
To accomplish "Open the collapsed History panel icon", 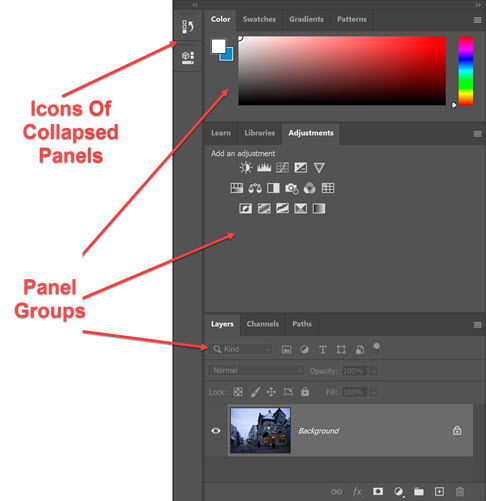I will [x=188, y=27].
